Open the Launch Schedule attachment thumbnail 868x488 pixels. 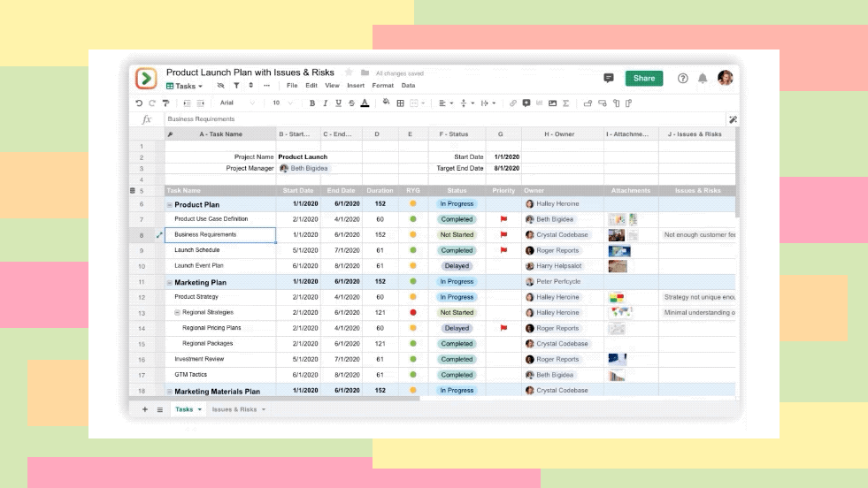(x=618, y=250)
